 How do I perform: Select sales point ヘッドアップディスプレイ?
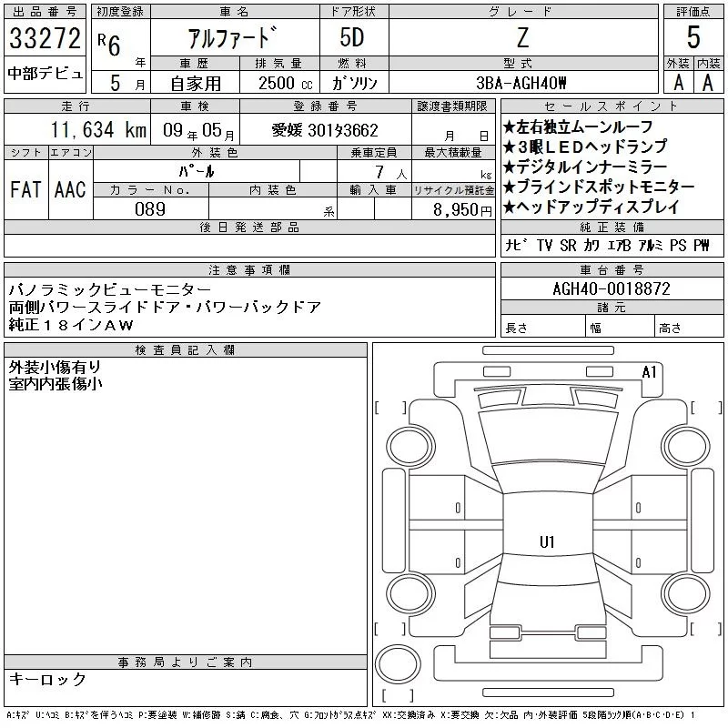(591, 207)
